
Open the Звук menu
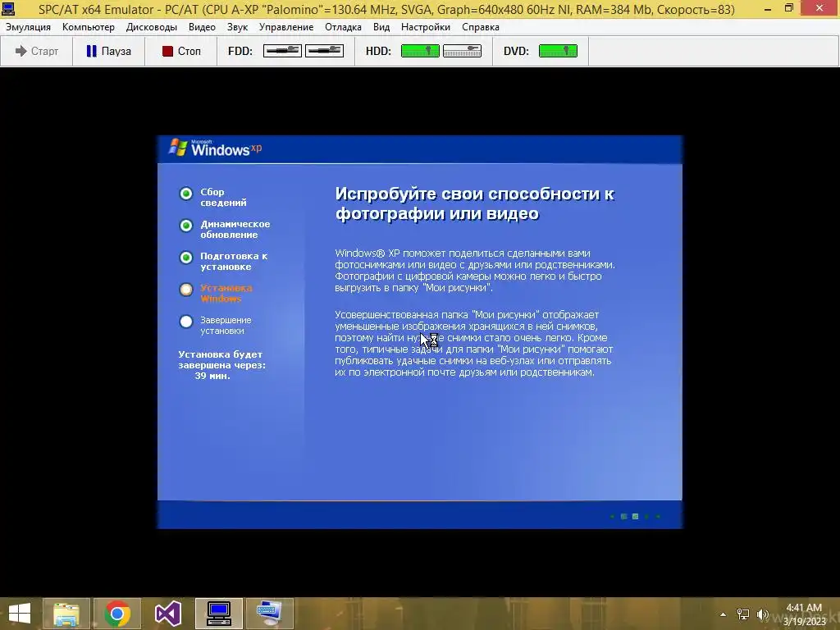tap(237, 27)
